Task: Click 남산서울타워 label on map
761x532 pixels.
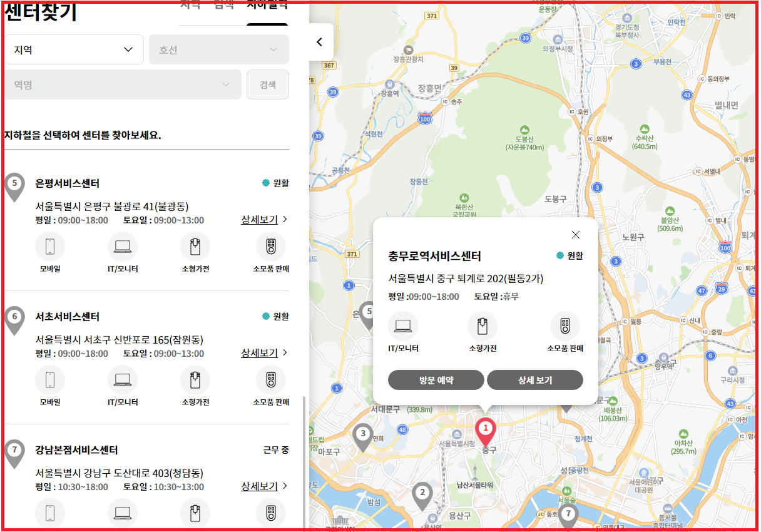Action: click(475, 485)
